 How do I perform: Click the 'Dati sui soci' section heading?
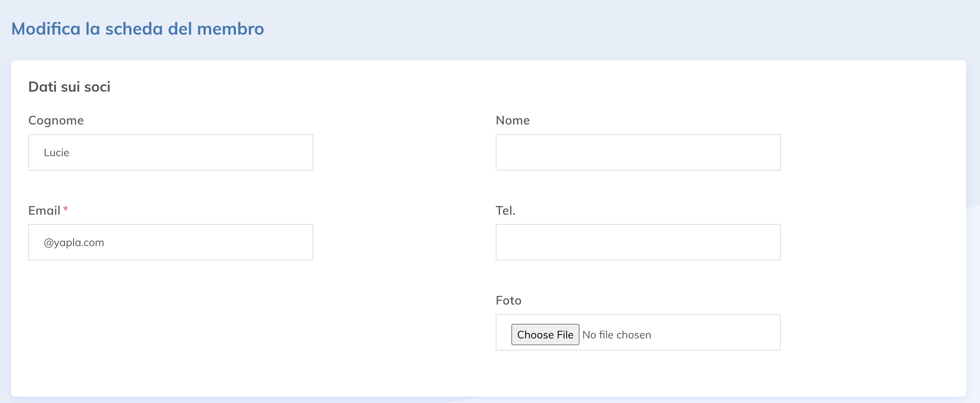(x=69, y=87)
